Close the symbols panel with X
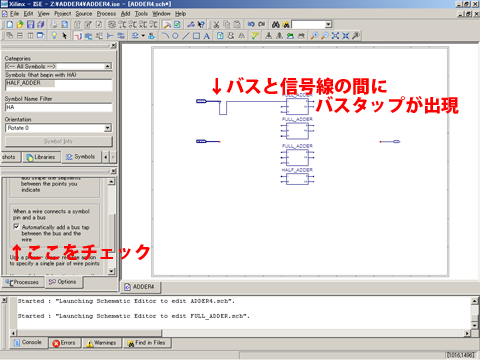The height and width of the screenshot is (360, 480). 114,46
